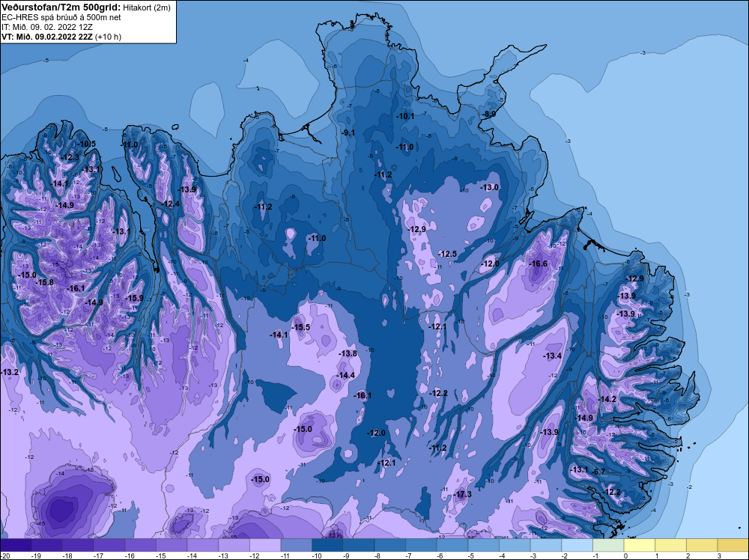Pick the legend swatch labeled -19
This screenshot has width=749, height=560.
pyautogui.click(x=46, y=545)
